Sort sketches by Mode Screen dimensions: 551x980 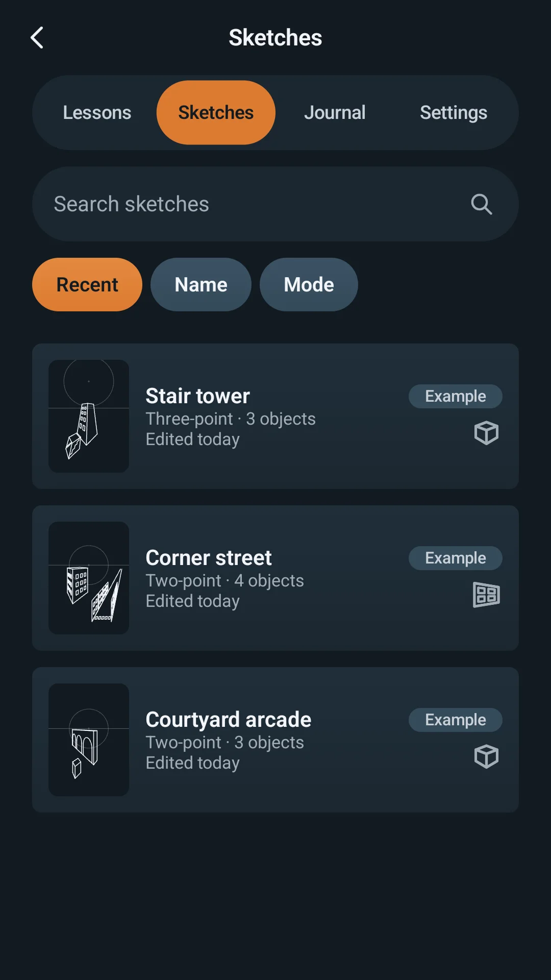pyautogui.click(x=309, y=284)
